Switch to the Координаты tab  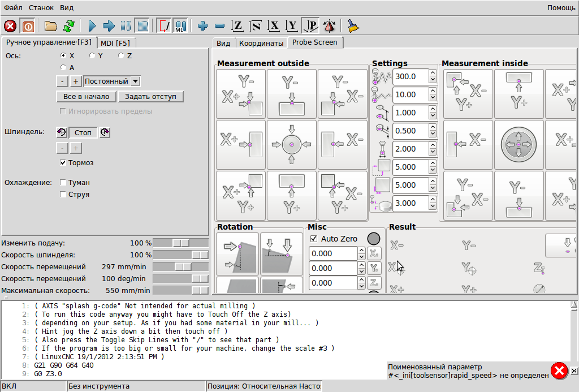pos(261,43)
